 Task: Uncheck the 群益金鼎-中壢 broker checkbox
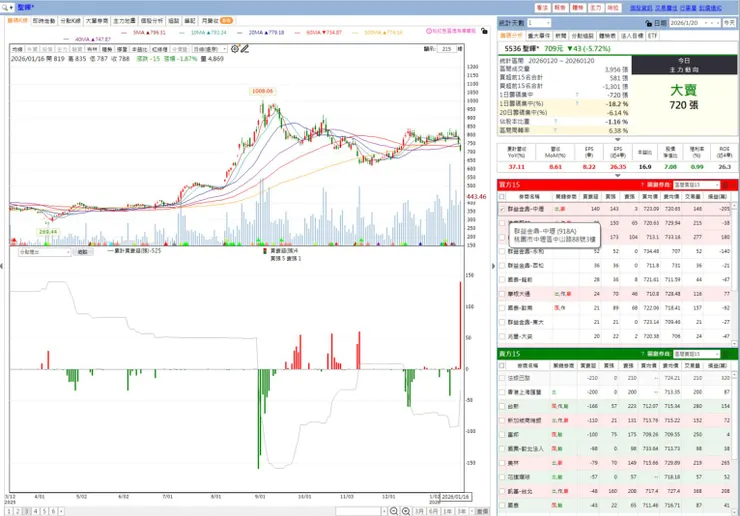tap(502, 209)
